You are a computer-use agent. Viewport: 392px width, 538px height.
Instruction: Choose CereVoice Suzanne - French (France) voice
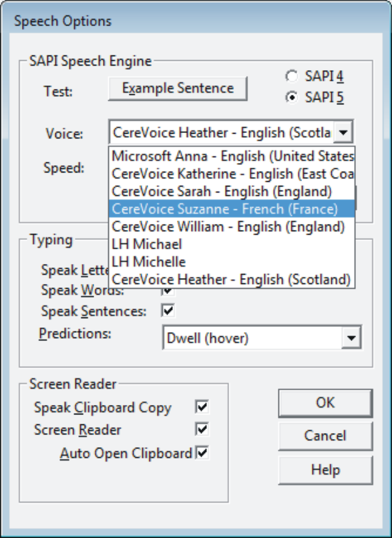(232, 209)
